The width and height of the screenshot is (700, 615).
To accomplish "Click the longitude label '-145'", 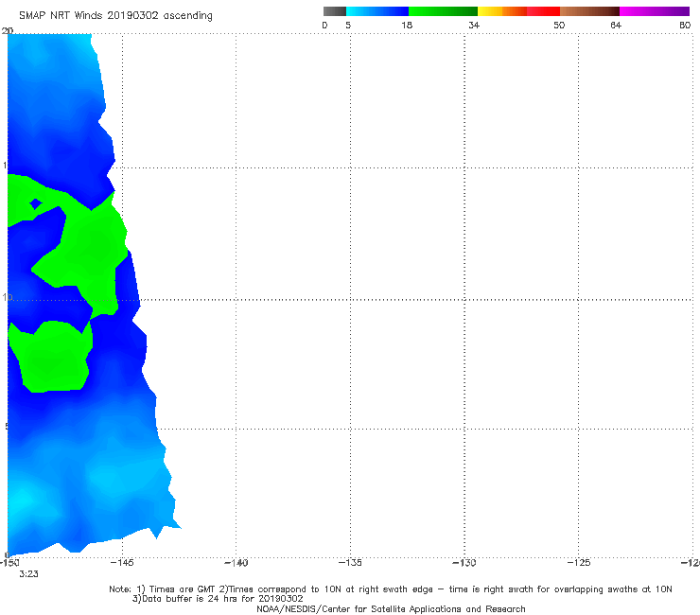I will click(x=122, y=563).
